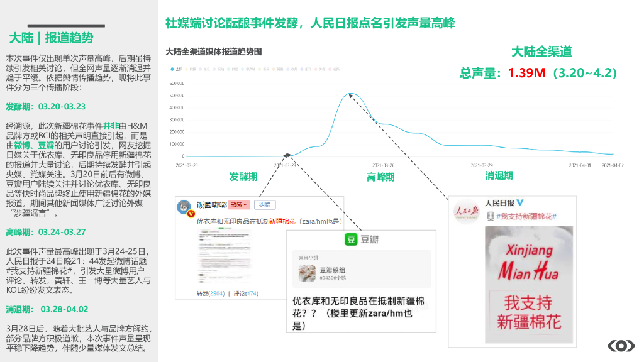644x362 pixels.
Task: Click the 高峰期：03.24-03.27 sidebar heading
Action: [x=45, y=233]
